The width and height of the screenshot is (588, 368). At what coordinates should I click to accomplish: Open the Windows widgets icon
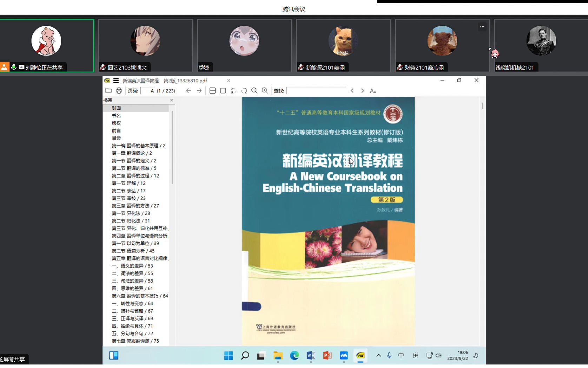(114, 356)
